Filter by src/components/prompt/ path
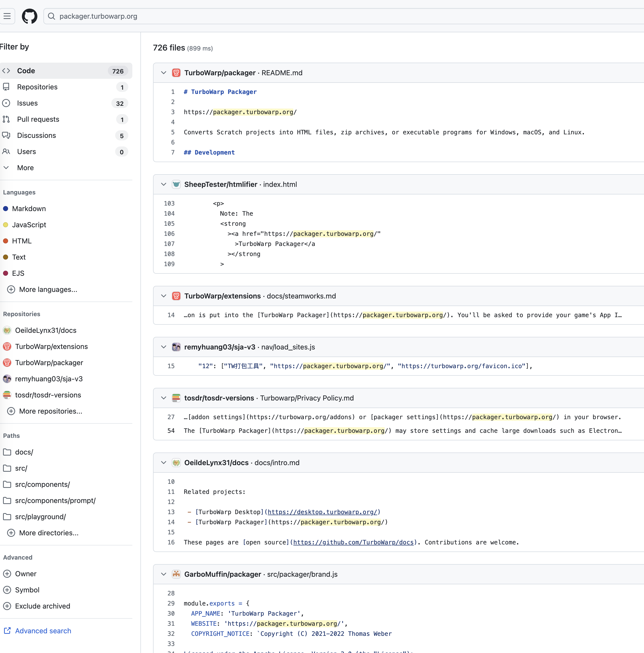The image size is (644, 653). 49,500
